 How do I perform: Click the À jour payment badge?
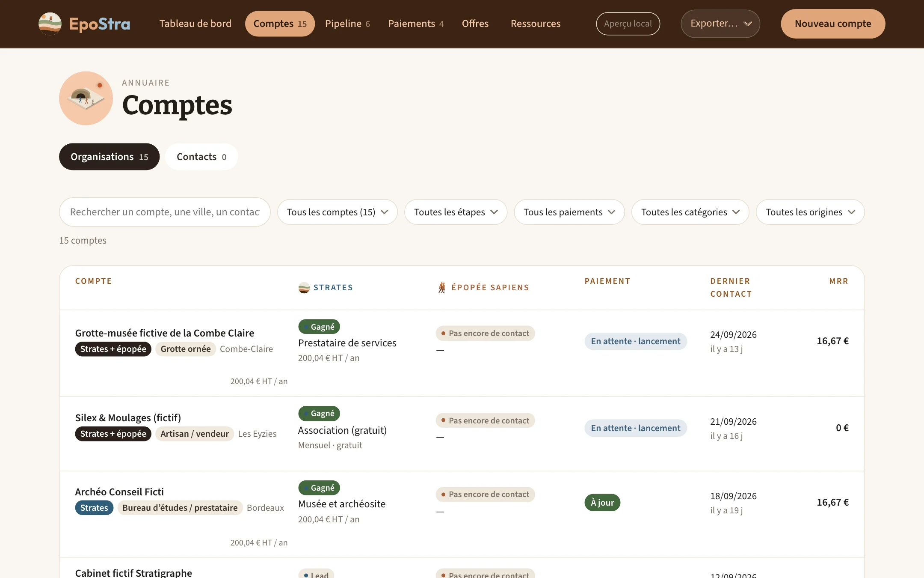(x=602, y=503)
